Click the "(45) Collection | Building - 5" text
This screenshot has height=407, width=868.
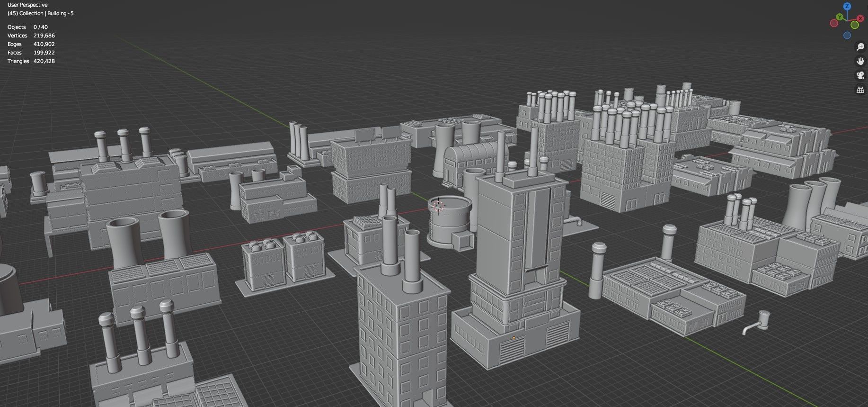pos(41,13)
